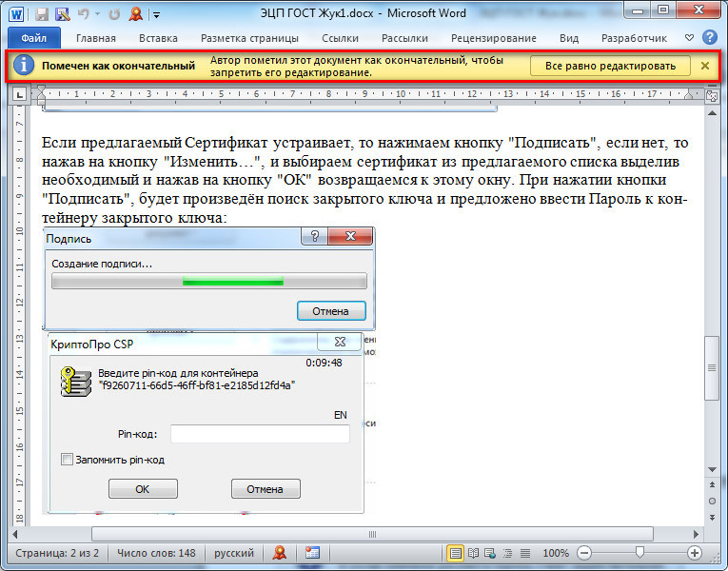
Task: Click the horizontal scrollbar left arrow
Action: (x=15, y=534)
